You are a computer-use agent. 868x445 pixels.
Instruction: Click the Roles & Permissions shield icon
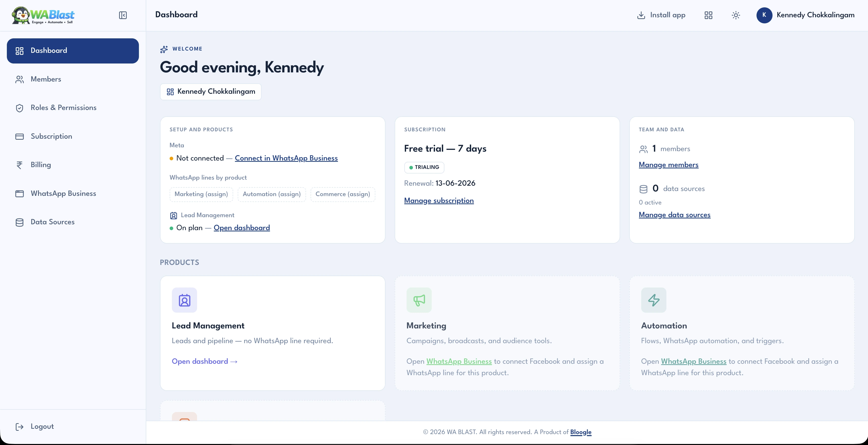tap(20, 108)
